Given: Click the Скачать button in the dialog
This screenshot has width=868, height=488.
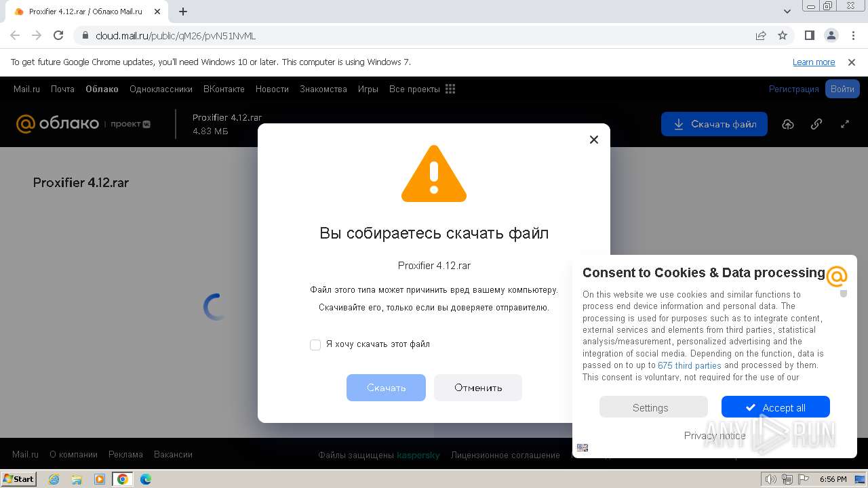Looking at the screenshot, I should [386, 388].
